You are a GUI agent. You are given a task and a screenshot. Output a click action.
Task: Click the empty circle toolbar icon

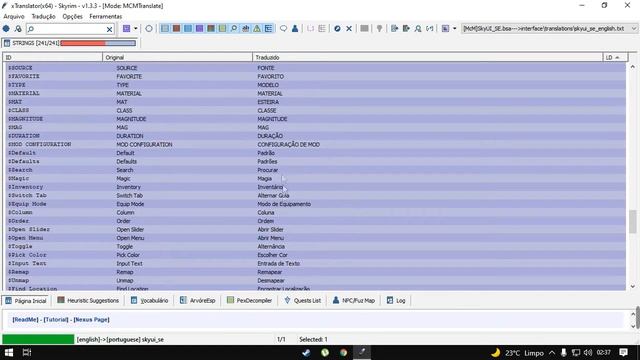click(149, 29)
